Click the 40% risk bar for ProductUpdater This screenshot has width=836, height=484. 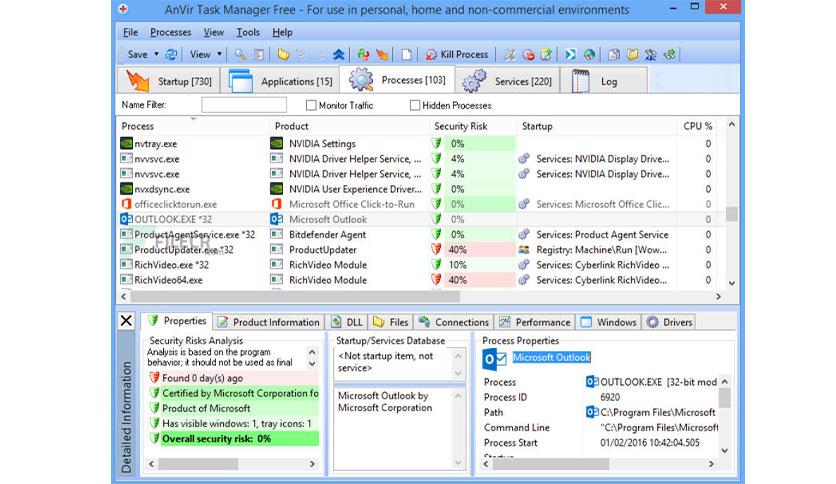479,249
